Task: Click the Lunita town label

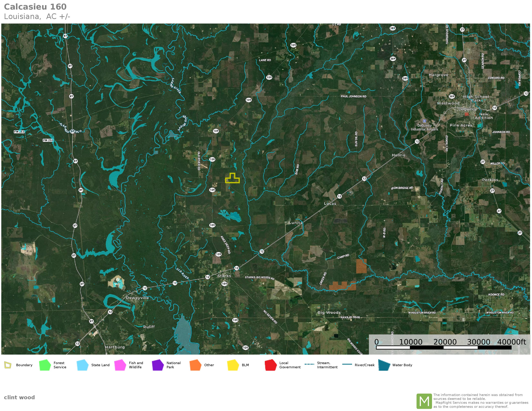Action: click(x=295, y=223)
